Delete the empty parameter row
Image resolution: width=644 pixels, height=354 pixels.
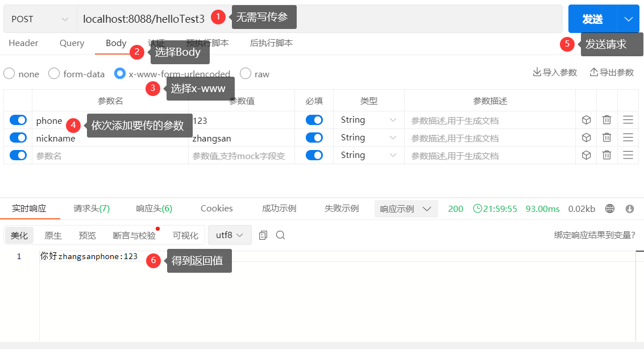click(606, 155)
